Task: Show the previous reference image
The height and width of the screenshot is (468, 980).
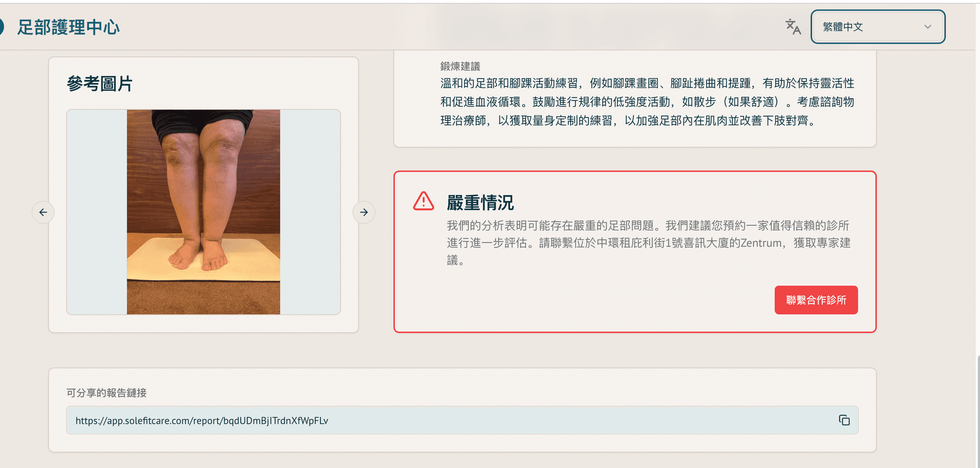Action: tap(43, 212)
